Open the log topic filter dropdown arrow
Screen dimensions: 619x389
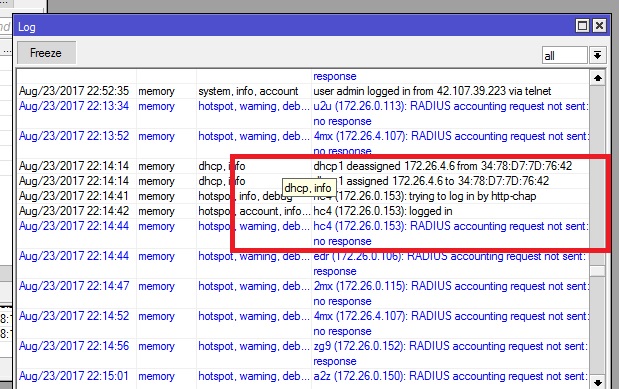click(597, 55)
